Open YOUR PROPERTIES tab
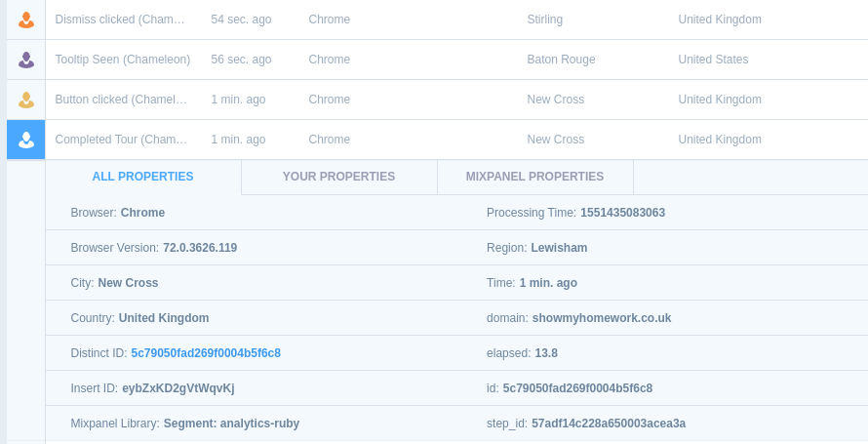 (x=338, y=177)
